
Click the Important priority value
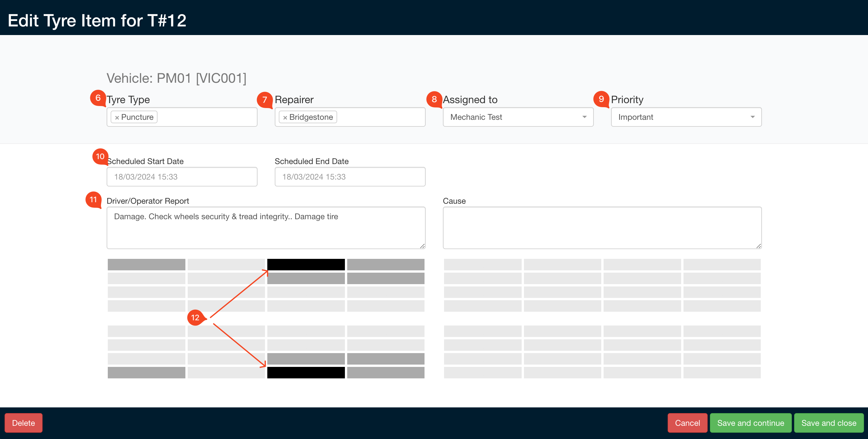635,117
